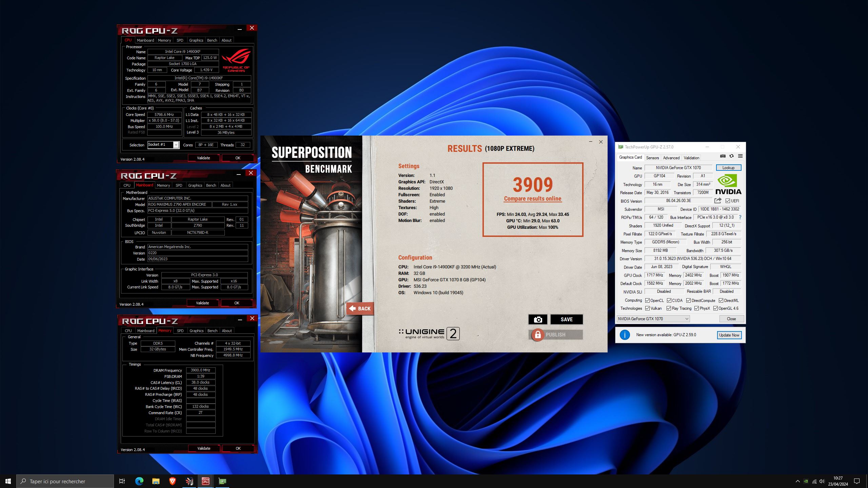Image resolution: width=868 pixels, height=488 pixels.
Task: Click the GPU-Z refresh icon
Action: (731, 156)
